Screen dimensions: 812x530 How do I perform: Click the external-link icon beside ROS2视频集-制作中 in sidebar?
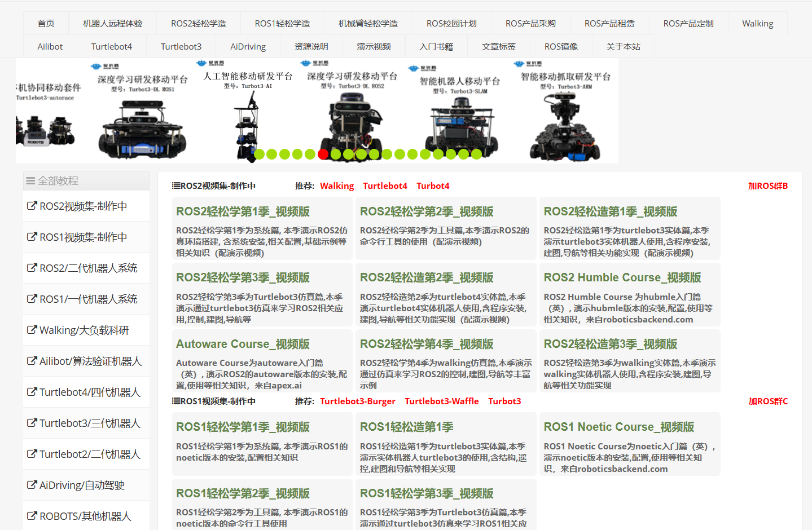pos(32,206)
